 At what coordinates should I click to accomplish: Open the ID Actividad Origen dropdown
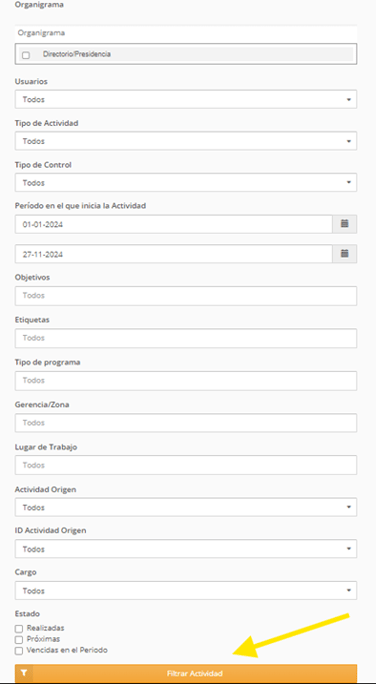[x=186, y=549]
